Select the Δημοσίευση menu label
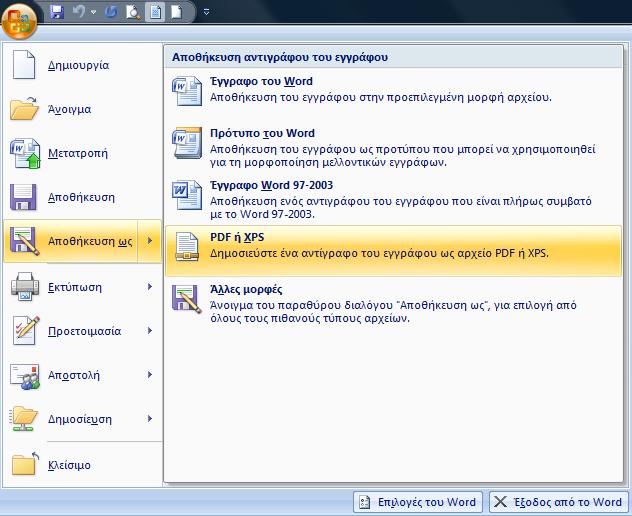Viewport: 632px width, 516px height. tap(80, 419)
